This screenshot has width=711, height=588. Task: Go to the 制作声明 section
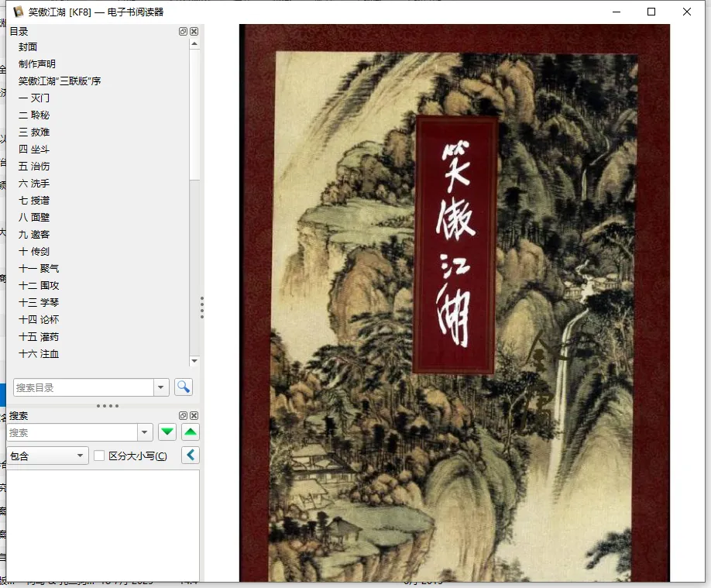pyautogui.click(x=36, y=64)
